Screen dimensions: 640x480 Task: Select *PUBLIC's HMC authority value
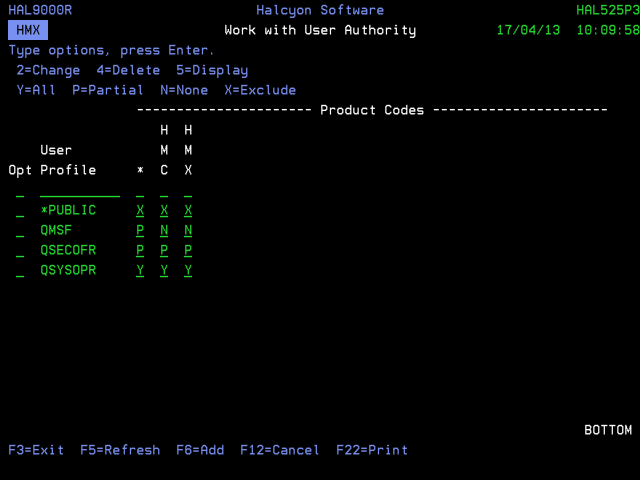164,211
